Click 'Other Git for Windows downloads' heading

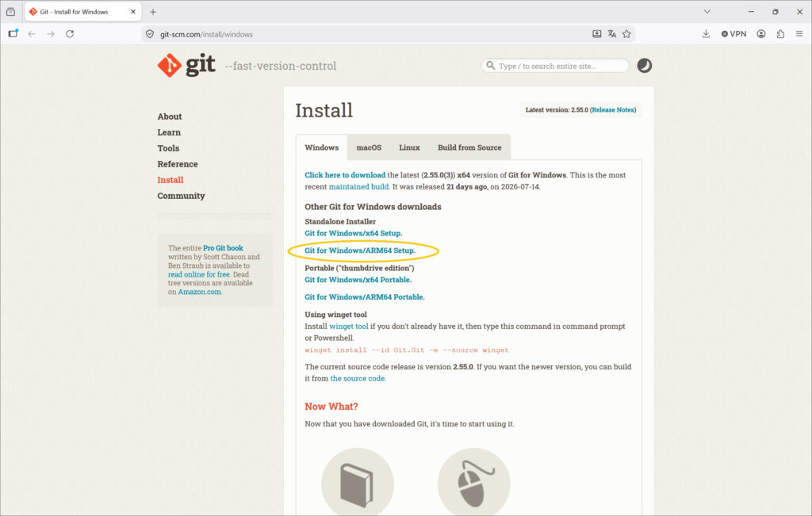(373, 207)
